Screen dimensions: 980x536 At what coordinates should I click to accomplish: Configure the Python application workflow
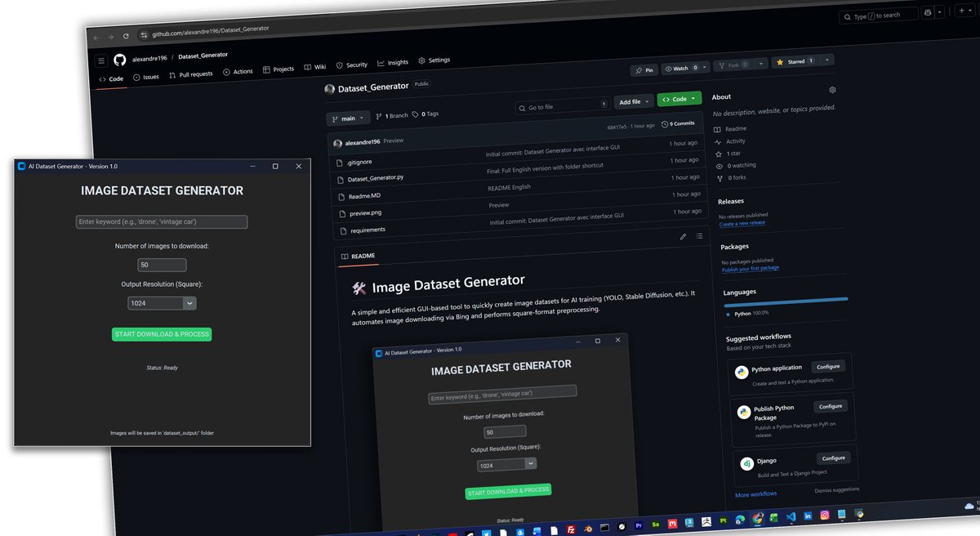tap(827, 367)
